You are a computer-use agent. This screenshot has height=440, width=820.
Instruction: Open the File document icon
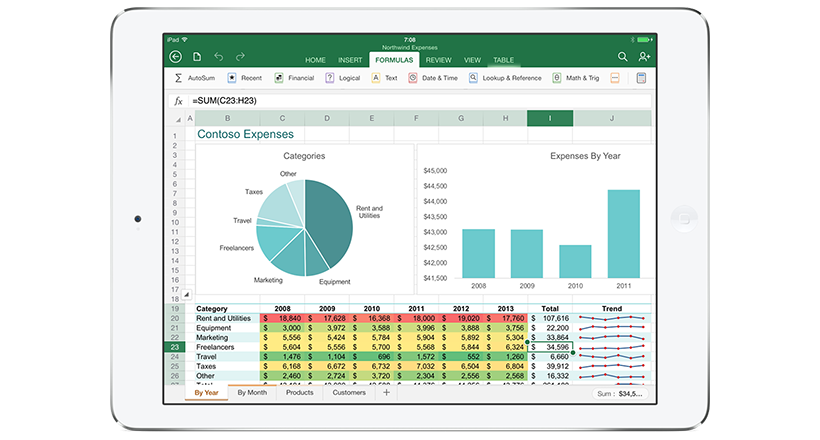pyautogui.click(x=197, y=57)
